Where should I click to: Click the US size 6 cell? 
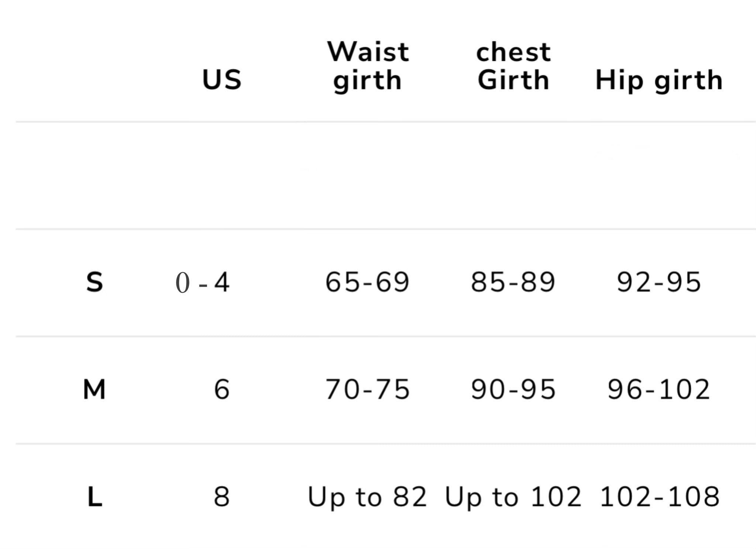(222, 389)
